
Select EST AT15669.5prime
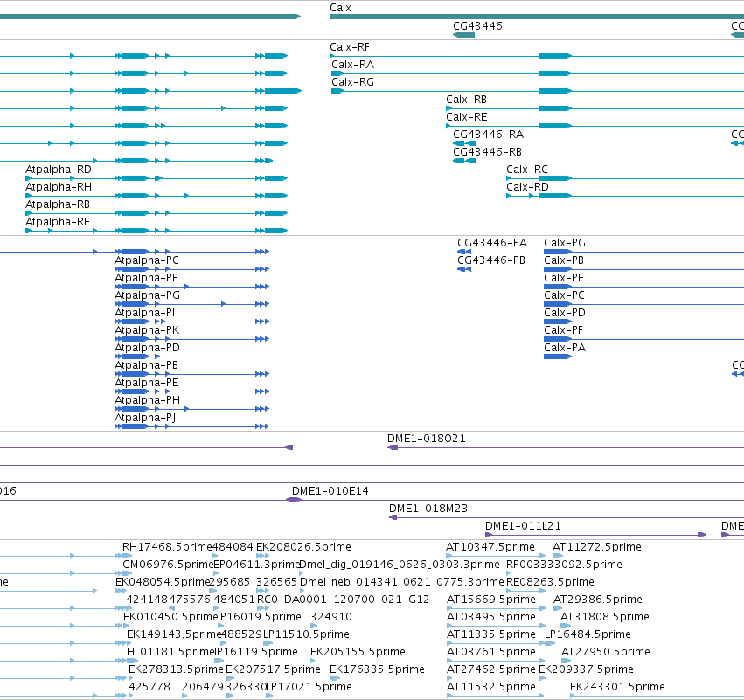pyautogui.click(x=491, y=600)
